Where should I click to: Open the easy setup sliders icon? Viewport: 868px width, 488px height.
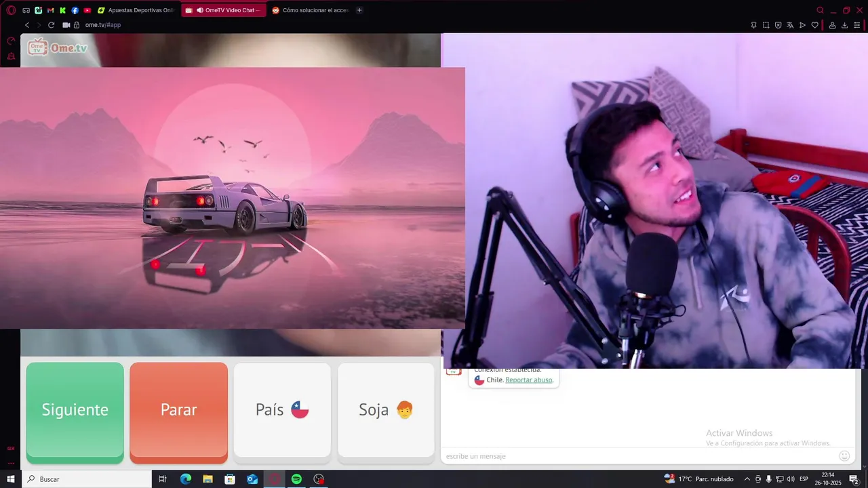[857, 25]
